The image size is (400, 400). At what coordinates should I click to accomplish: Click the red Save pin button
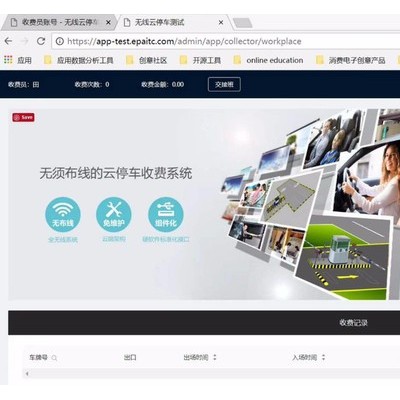coord(23,117)
